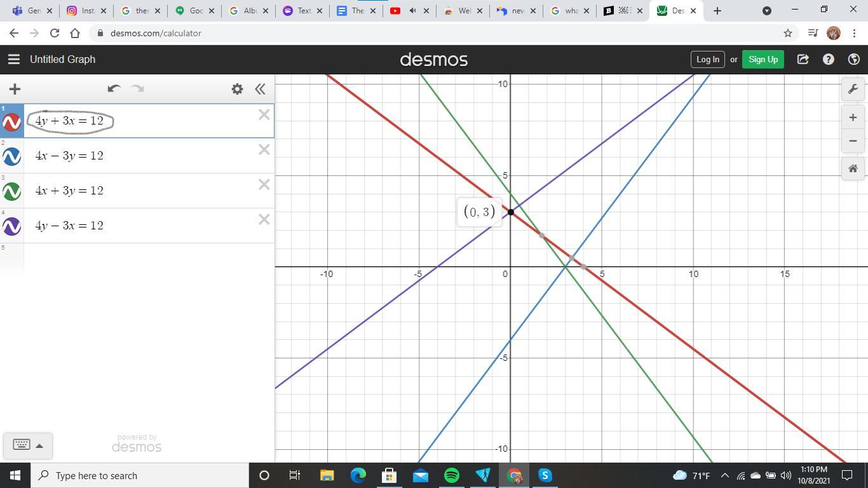Reset graph to default home view
Screen dimensions: 868x488
point(853,168)
